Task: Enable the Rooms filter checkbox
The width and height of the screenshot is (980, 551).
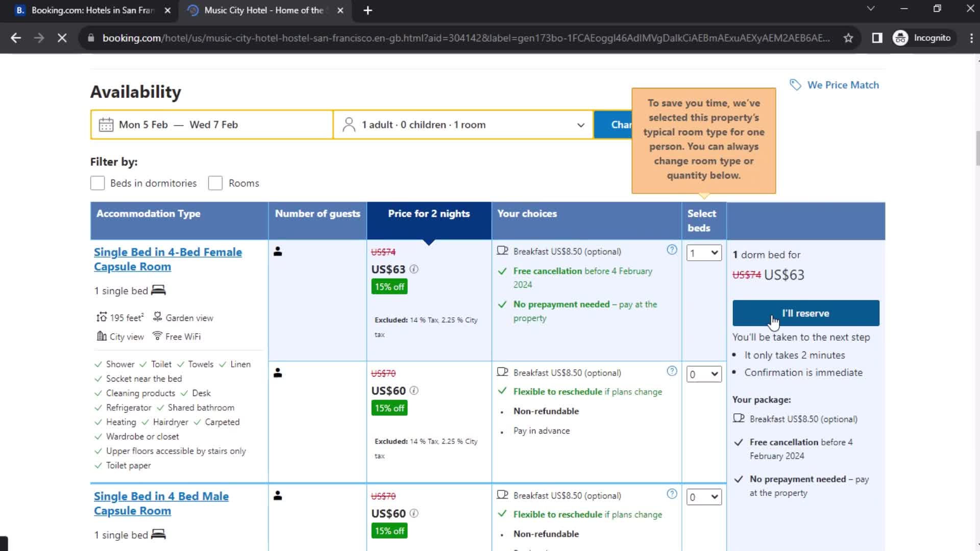Action: pos(215,182)
